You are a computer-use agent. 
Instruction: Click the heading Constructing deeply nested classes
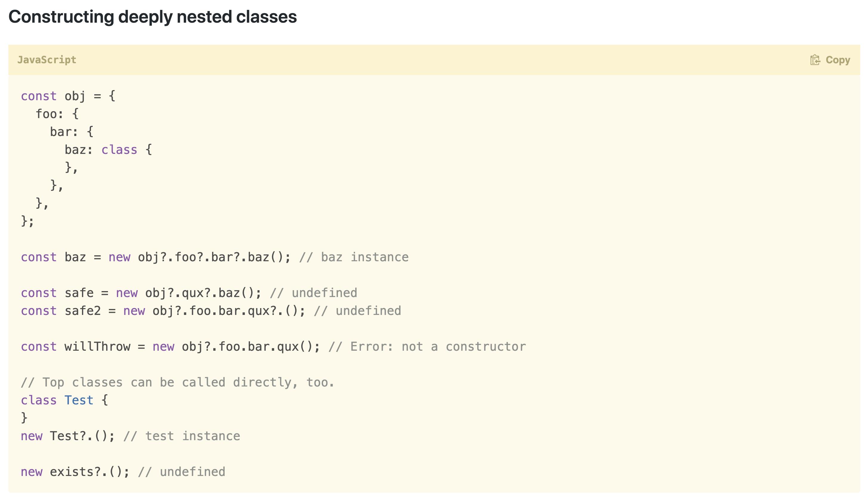pyautogui.click(x=152, y=16)
